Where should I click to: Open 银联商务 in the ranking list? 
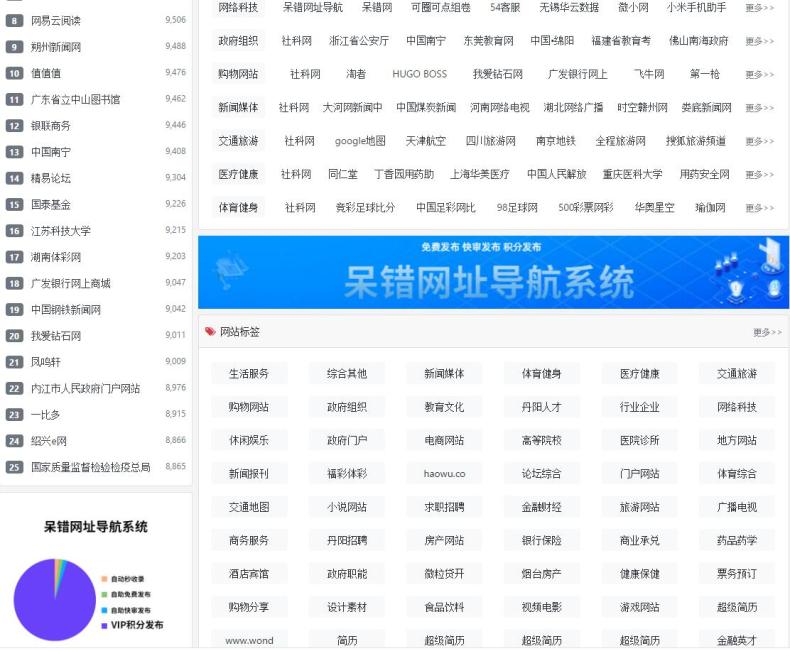coord(50,125)
